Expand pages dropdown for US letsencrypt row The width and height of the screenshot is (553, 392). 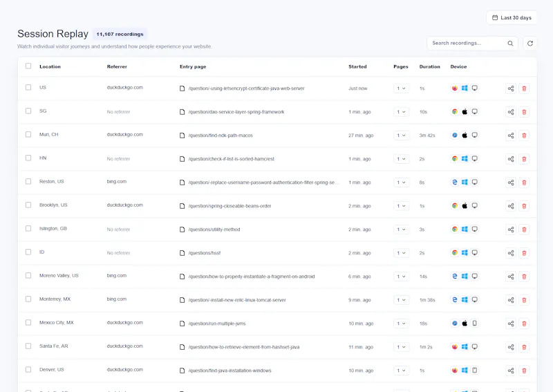point(402,88)
